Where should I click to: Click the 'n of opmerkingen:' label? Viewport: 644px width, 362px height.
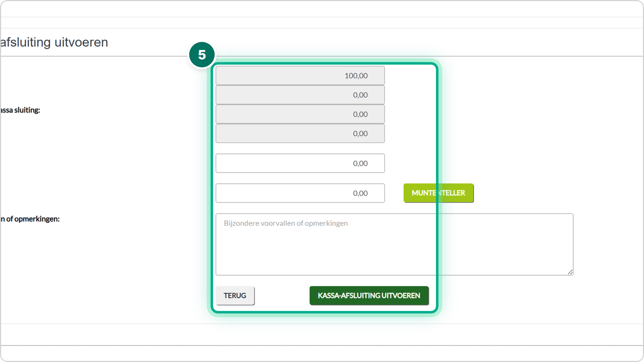pos(30,219)
